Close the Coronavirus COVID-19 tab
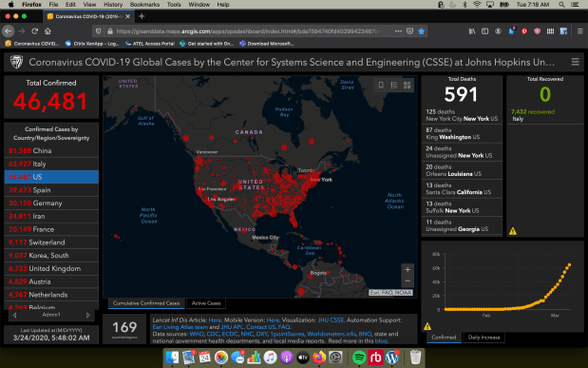The image size is (588, 368). pos(128,16)
